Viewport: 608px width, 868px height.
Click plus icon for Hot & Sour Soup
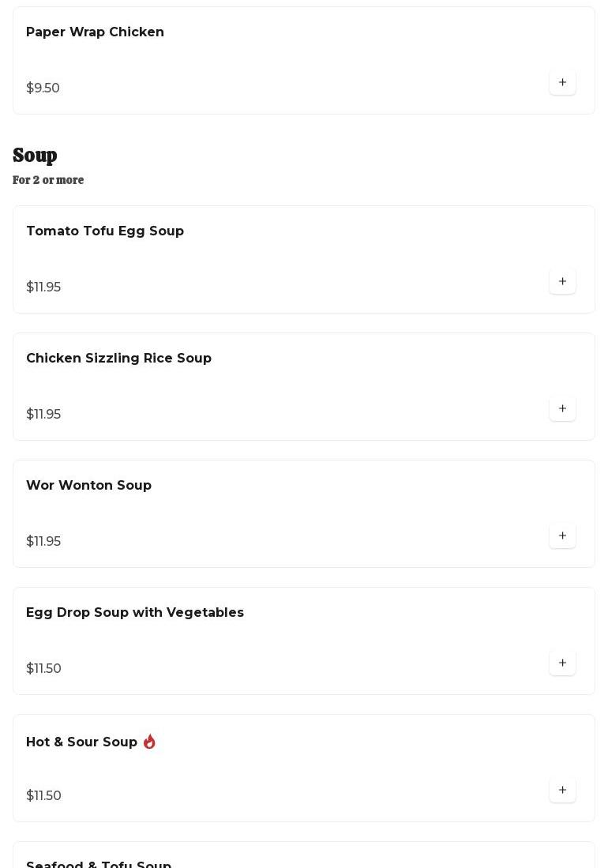click(x=562, y=790)
